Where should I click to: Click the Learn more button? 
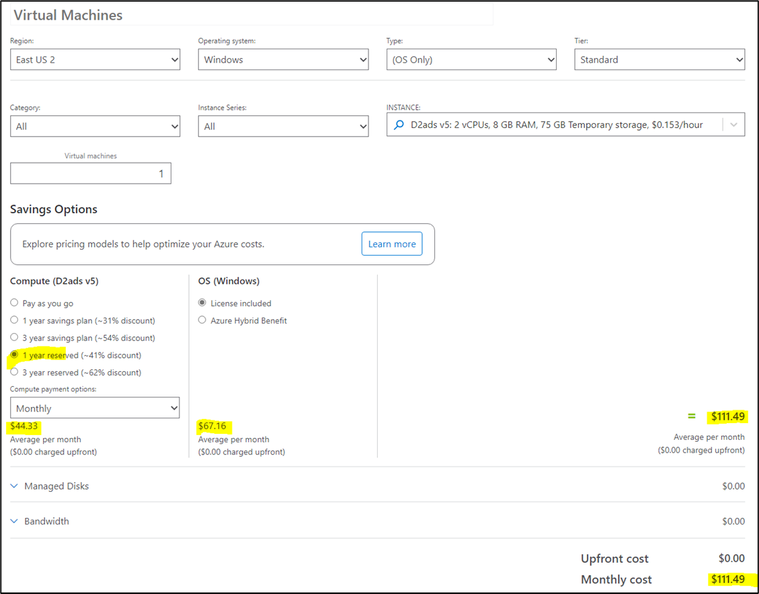point(392,244)
